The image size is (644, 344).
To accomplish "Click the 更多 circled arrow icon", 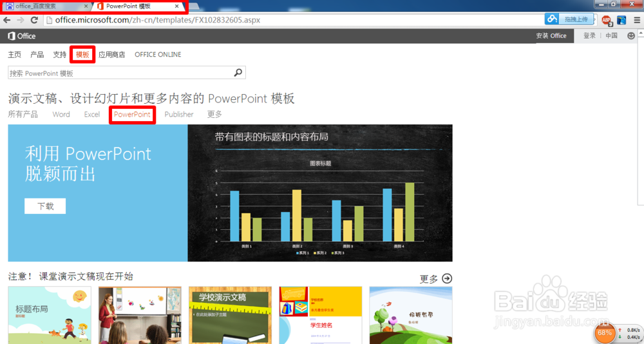I will pyautogui.click(x=447, y=279).
